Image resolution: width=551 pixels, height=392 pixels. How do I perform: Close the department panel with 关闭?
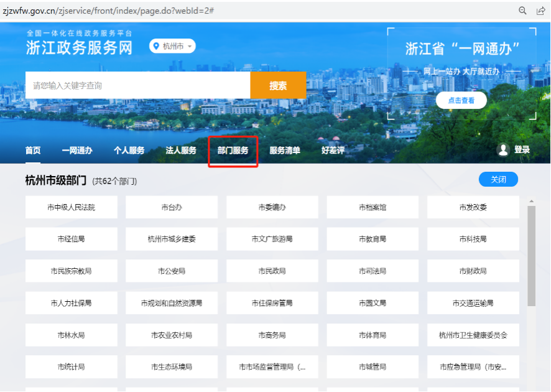coord(498,179)
